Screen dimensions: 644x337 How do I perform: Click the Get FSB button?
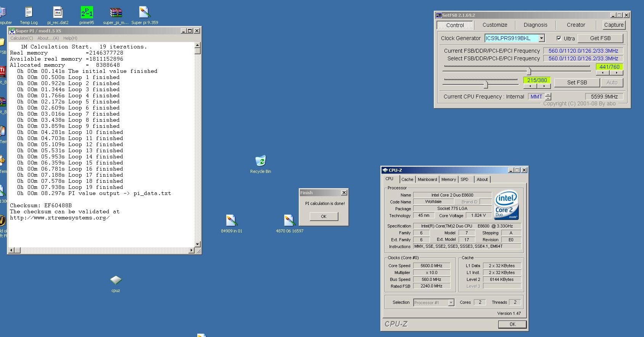coord(600,38)
